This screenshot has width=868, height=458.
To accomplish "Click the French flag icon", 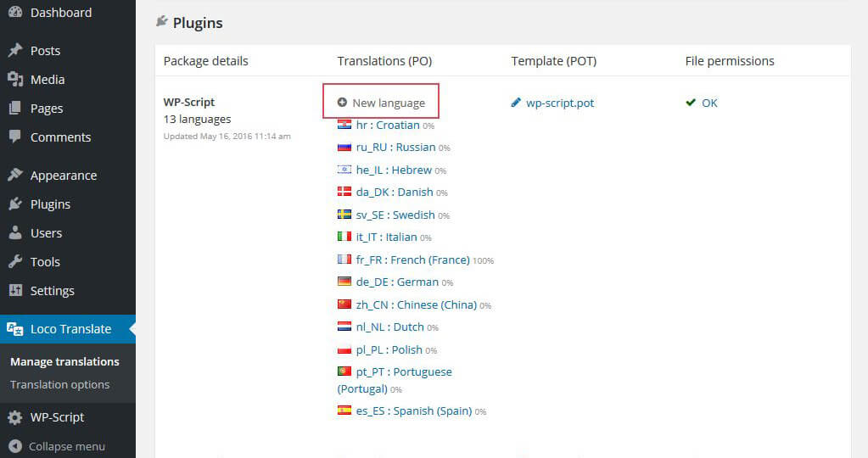I will [x=344, y=259].
